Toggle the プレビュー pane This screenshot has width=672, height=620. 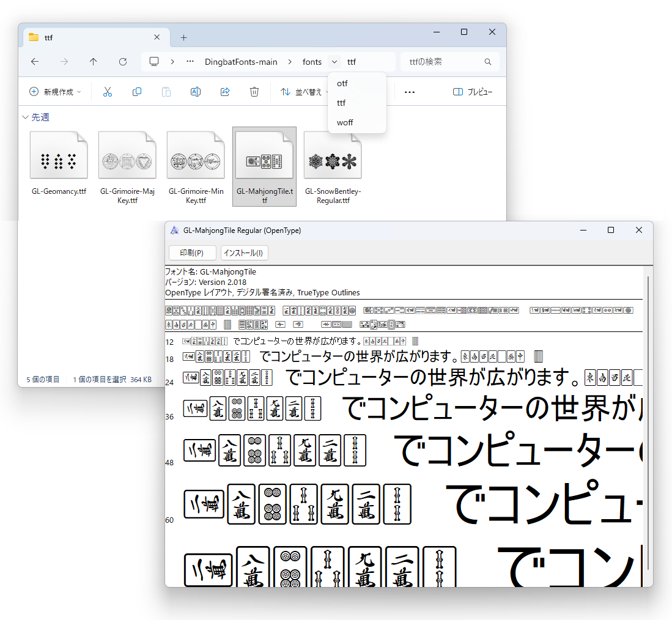(x=470, y=92)
